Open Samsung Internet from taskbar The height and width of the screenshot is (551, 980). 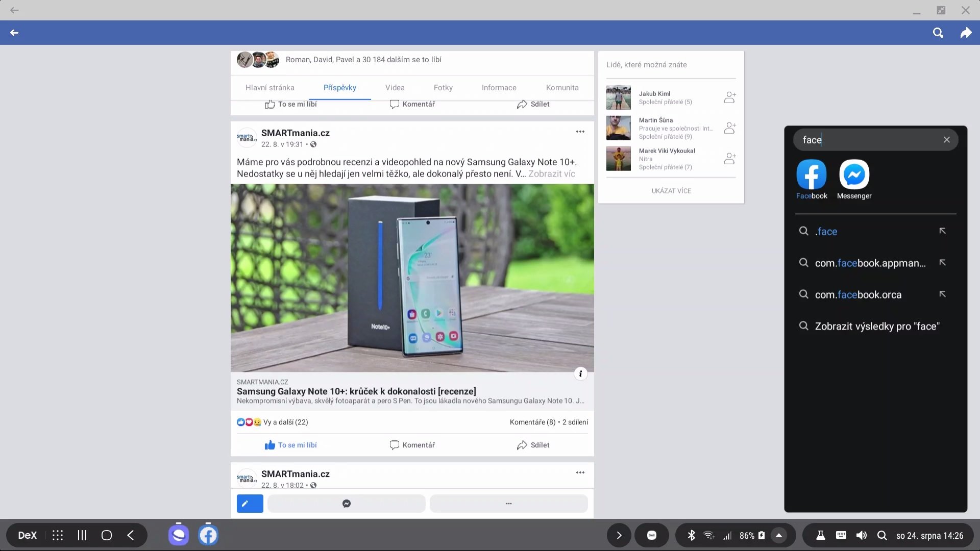click(x=179, y=535)
